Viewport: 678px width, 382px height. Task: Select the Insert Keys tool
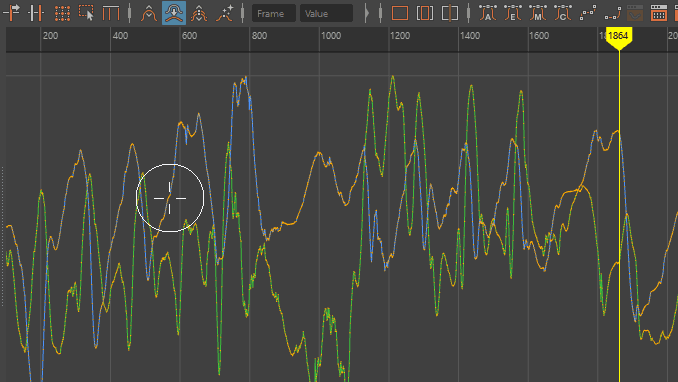pyautogui.click(x=36, y=13)
